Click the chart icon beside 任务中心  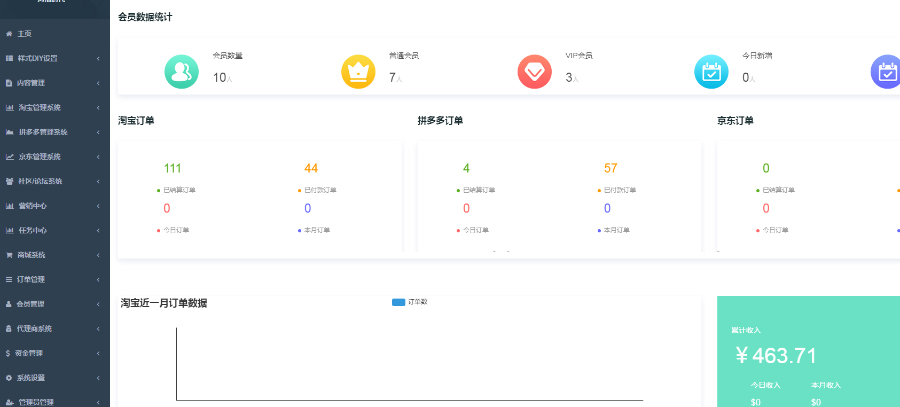click(x=9, y=231)
